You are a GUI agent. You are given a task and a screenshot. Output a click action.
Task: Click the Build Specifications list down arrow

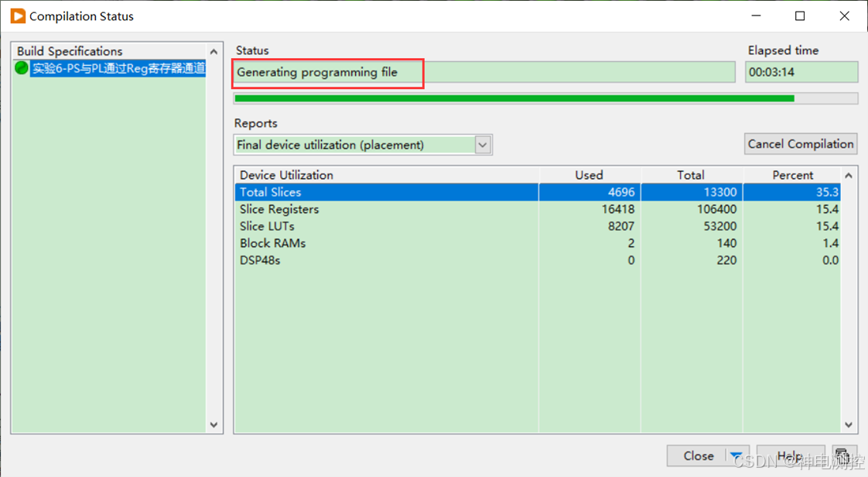214,425
